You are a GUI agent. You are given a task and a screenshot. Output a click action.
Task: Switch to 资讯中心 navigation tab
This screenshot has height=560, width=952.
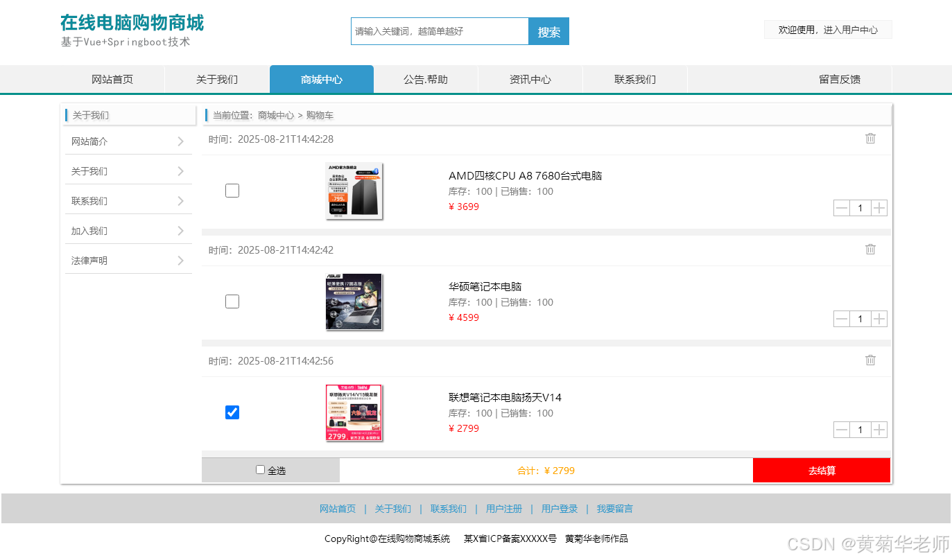pos(530,79)
